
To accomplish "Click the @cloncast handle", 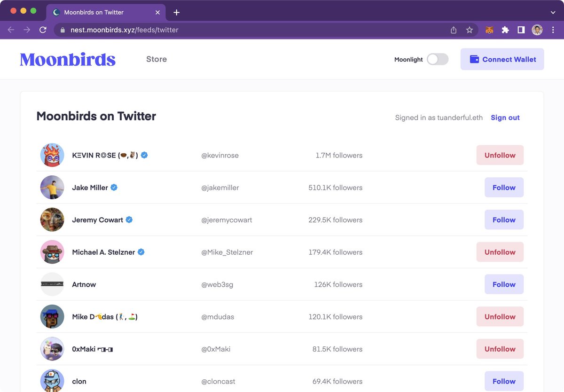I will (x=217, y=382).
